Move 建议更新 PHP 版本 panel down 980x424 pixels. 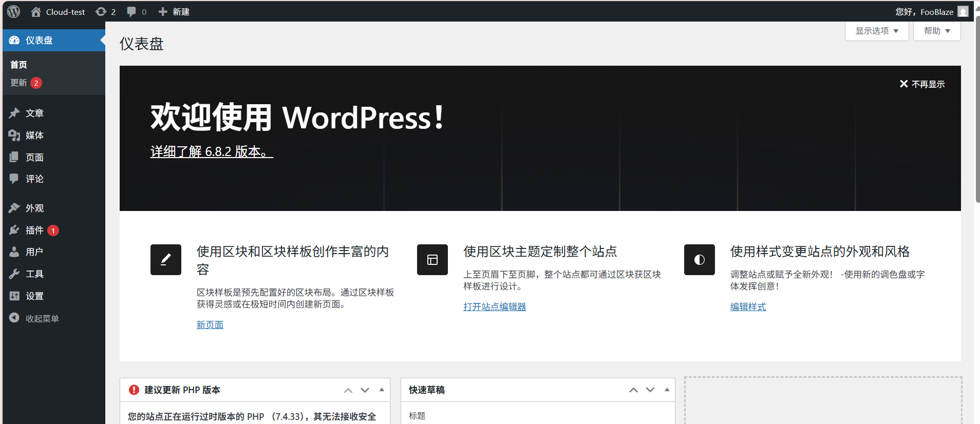click(365, 390)
